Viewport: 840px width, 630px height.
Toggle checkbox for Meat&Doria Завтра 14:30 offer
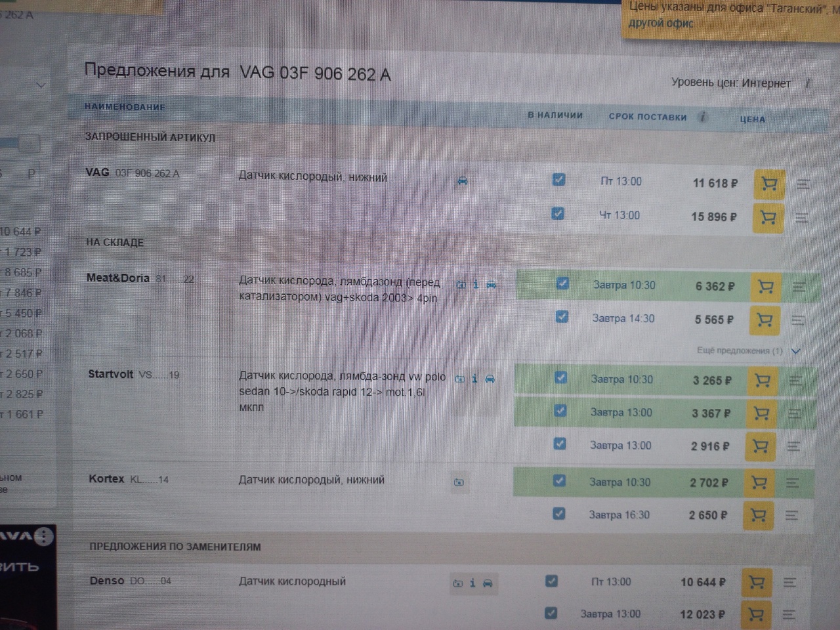pyautogui.click(x=562, y=316)
